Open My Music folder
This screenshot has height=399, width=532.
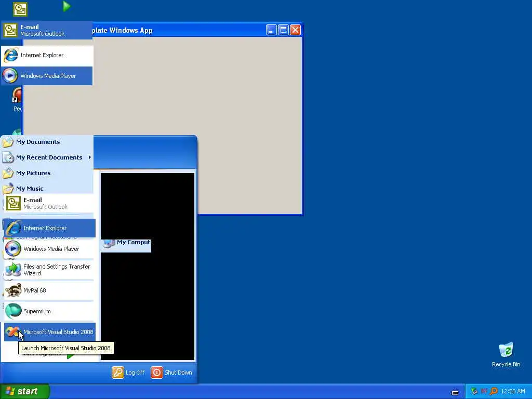pyautogui.click(x=47, y=188)
